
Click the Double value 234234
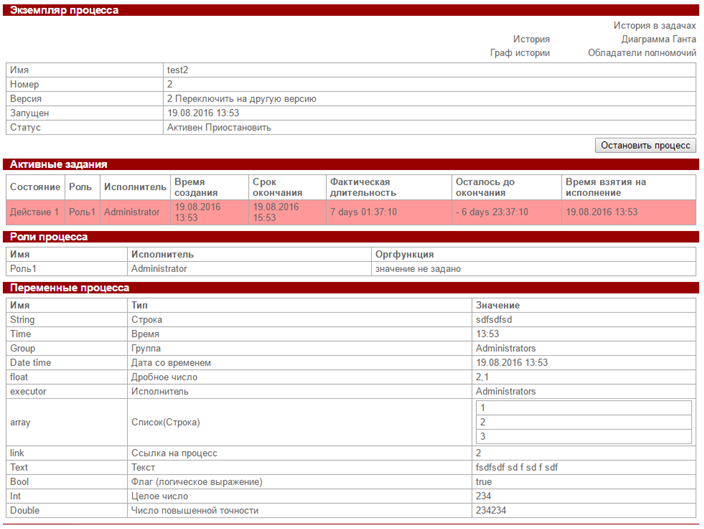491,511
